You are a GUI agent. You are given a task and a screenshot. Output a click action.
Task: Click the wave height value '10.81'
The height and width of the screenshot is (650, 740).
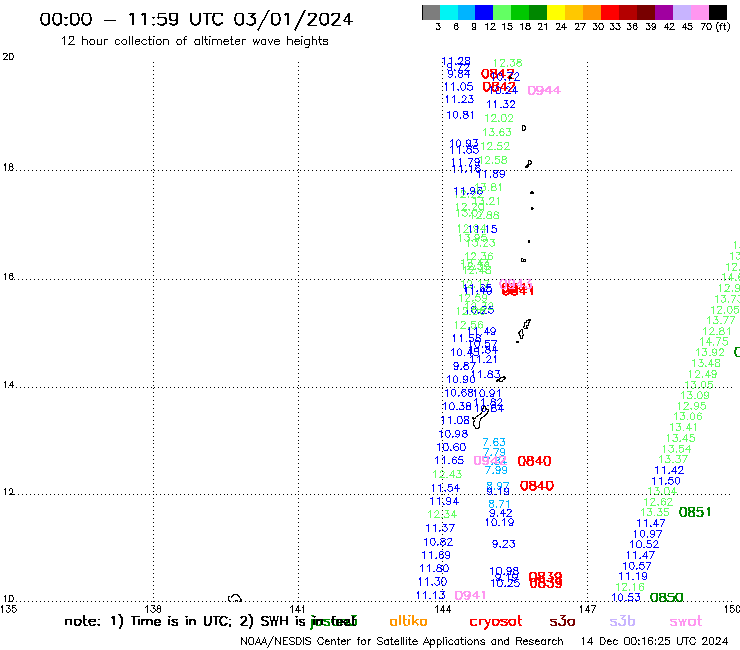click(460, 115)
